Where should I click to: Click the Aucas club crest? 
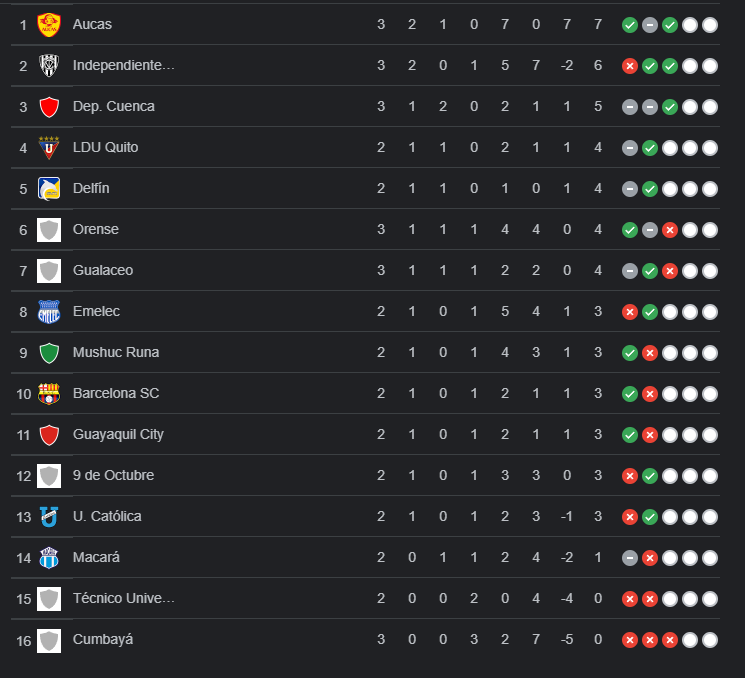[x=49, y=25]
